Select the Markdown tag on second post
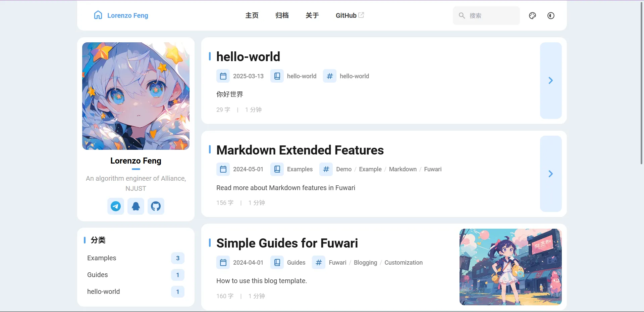Image resolution: width=644 pixels, height=312 pixels. [x=402, y=169]
